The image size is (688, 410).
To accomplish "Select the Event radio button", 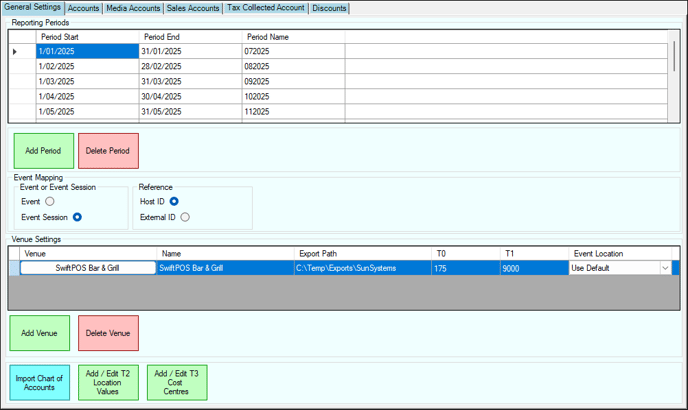I will coord(50,202).
